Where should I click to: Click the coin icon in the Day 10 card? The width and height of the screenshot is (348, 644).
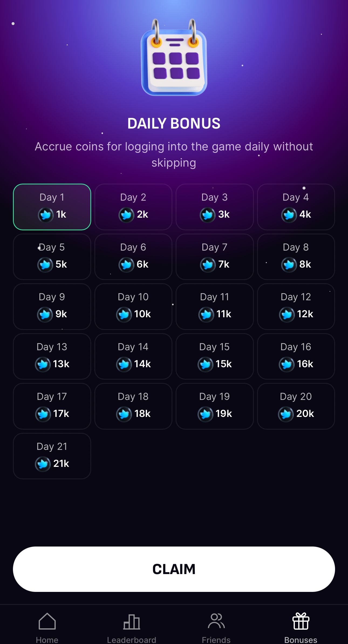pyautogui.click(x=124, y=314)
